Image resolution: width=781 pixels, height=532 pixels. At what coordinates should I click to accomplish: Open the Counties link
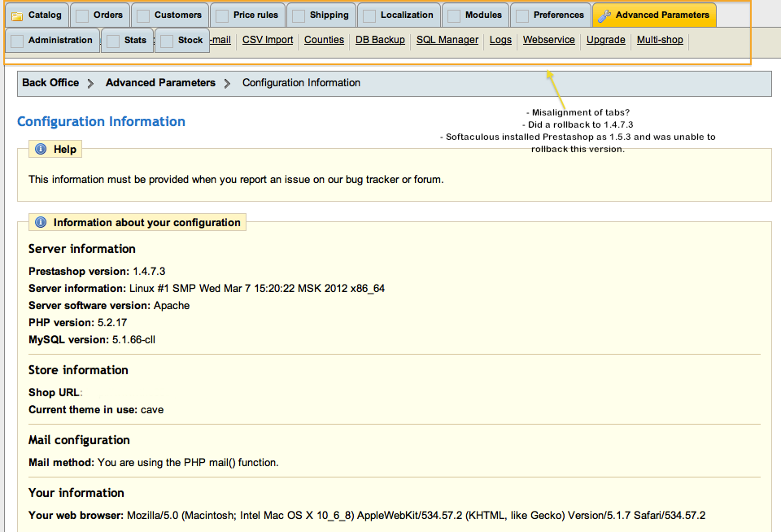(324, 40)
